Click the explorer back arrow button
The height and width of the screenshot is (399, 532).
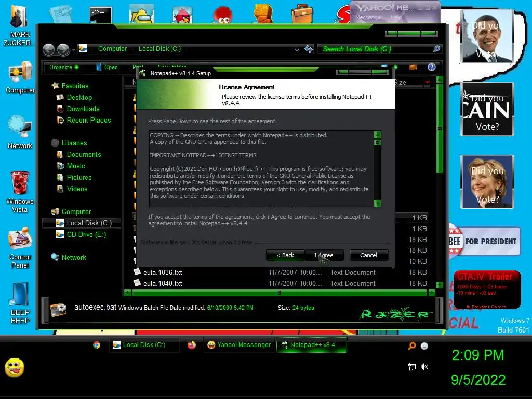click(49, 49)
